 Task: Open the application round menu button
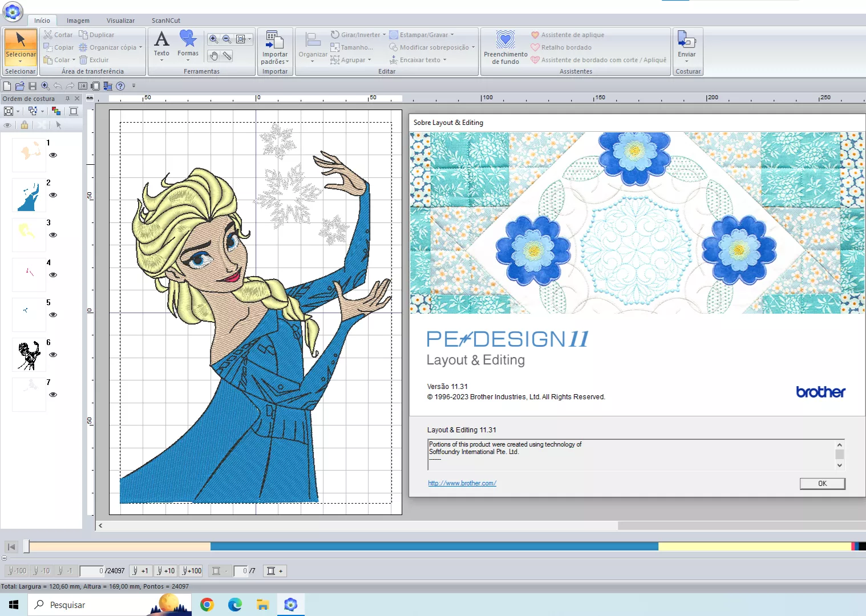13,11
